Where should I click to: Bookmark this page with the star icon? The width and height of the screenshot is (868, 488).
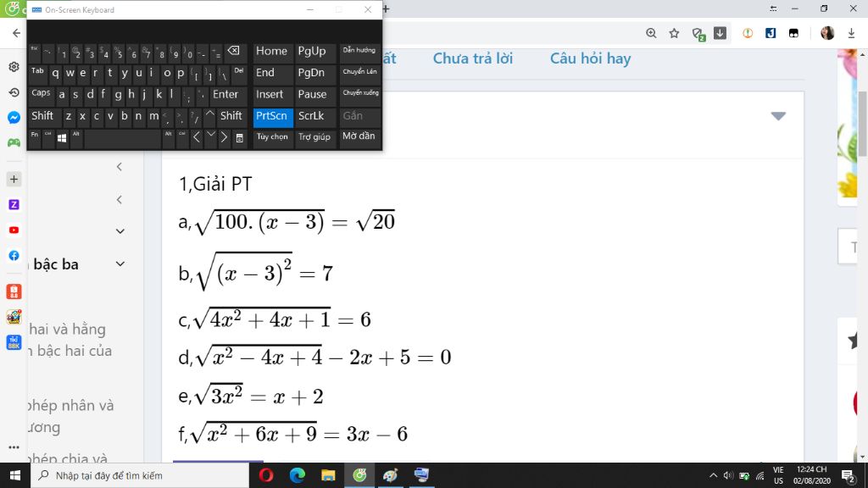(674, 33)
